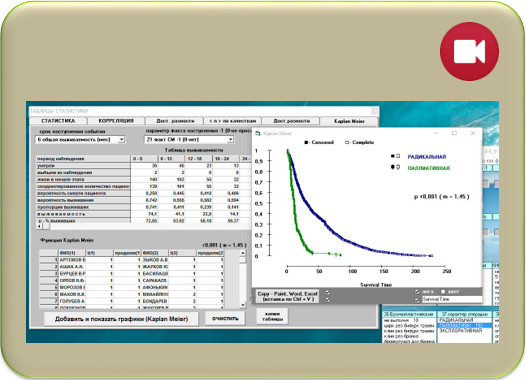Click the 'Censored' legend entry
The image size is (526, 380).
(x=319, y=142)
